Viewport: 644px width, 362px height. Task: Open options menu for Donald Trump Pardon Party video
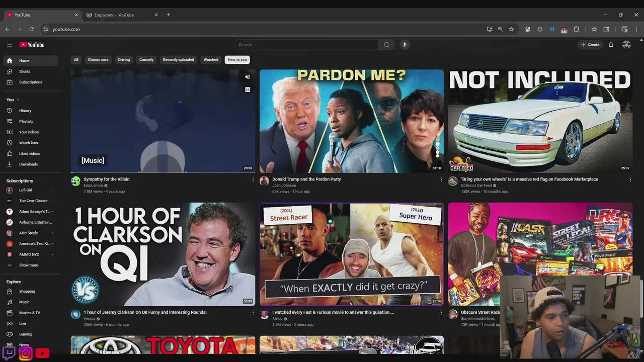pos(442,179)
